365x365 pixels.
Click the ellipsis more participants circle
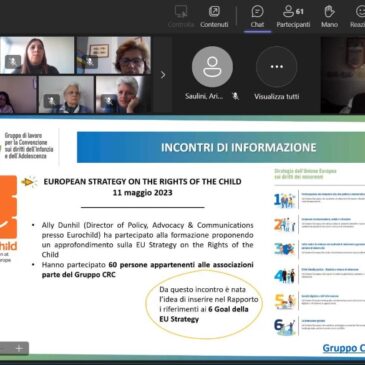277,67
